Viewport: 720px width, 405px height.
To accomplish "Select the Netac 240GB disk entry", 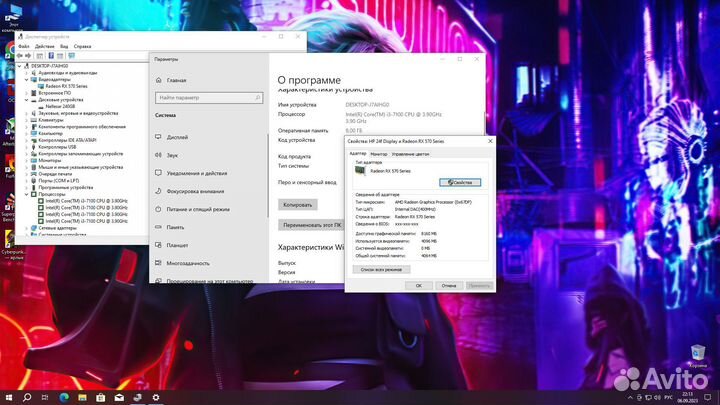I will click(60, 107).
